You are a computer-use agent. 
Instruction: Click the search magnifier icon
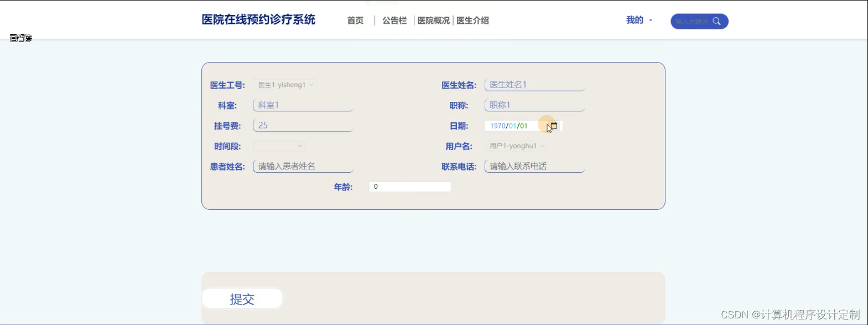(x=716, y=21)
